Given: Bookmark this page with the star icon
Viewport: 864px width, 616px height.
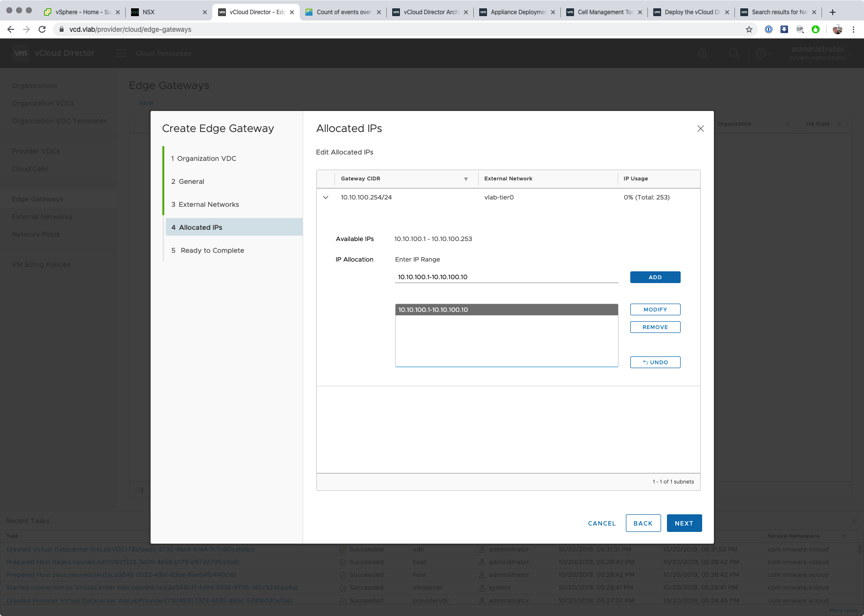Looking at the screenshot, I should [x=749, y=29].
